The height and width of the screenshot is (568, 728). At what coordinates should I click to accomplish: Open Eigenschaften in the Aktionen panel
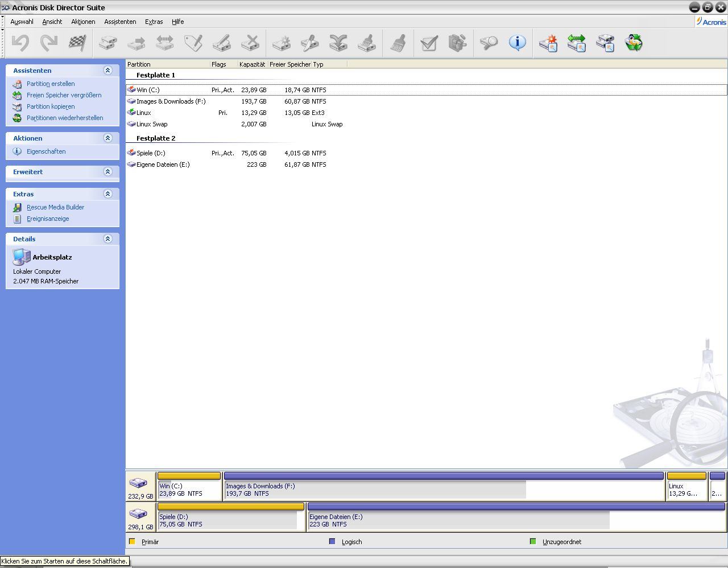46,151
